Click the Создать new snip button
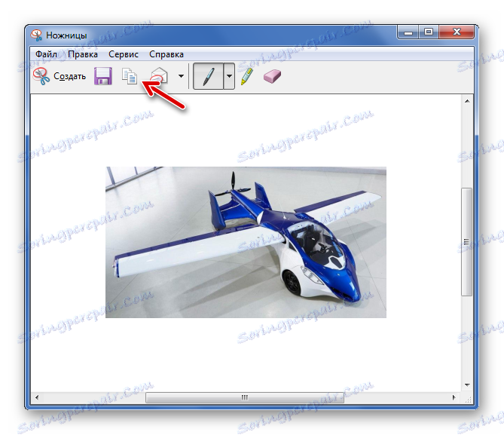 click(60, 76)
